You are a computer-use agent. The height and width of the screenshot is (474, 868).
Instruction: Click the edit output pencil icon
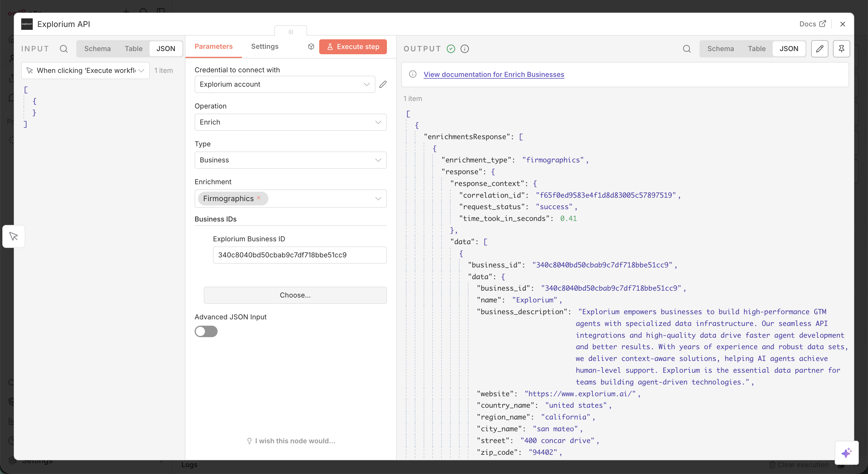[819, 49]
